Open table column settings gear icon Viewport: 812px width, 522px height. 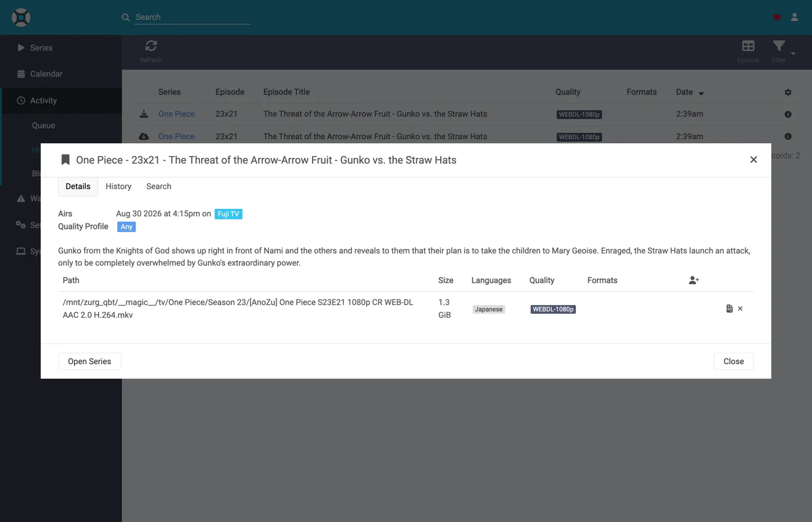[x=788, y=92]
